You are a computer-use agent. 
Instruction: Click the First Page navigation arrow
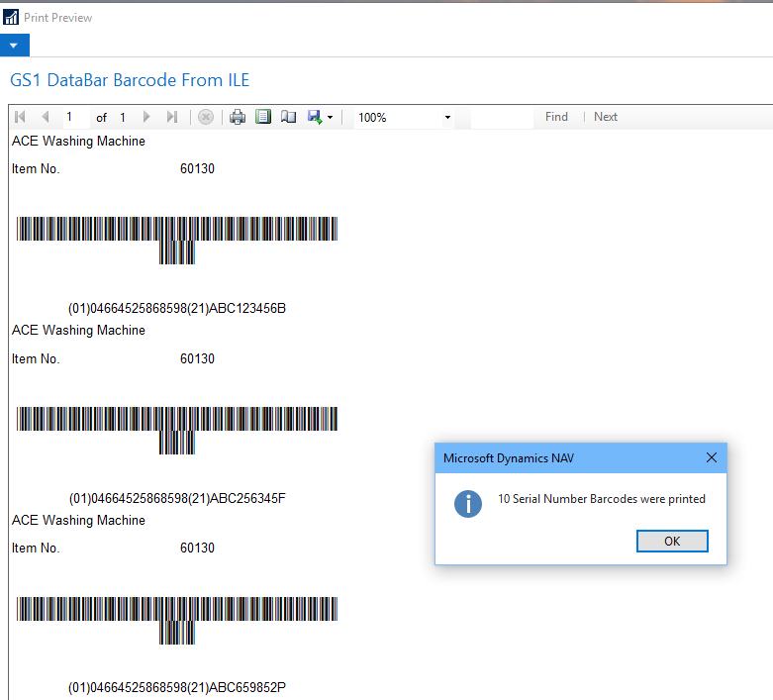(20, 117)
